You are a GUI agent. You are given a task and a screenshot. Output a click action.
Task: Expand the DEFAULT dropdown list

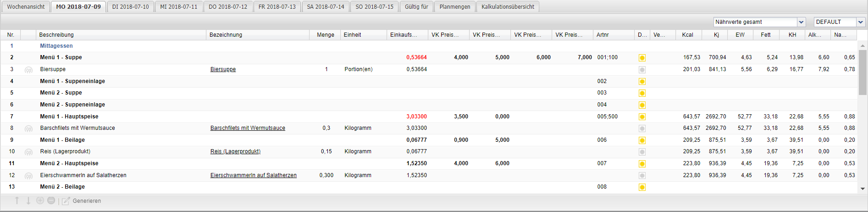point(861,22)
